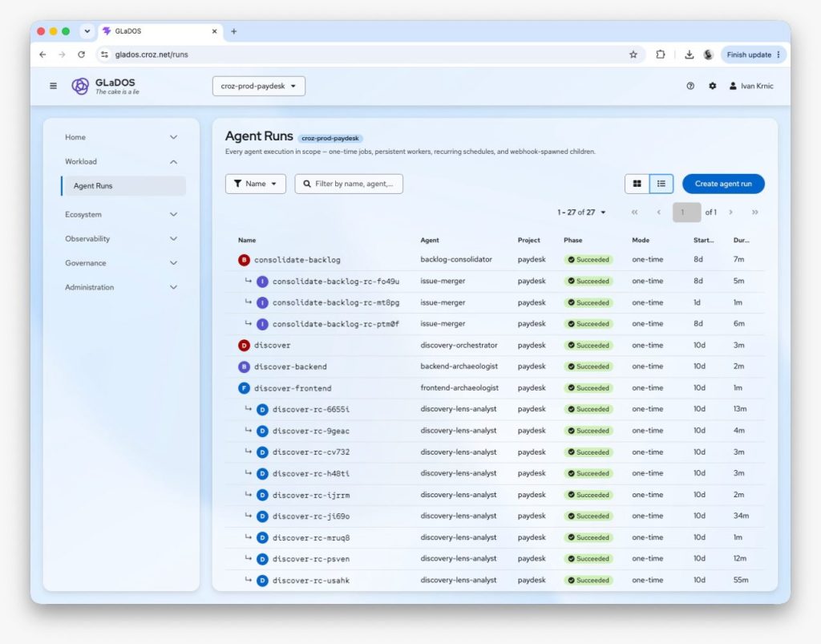This screenshot has width=821, height=644.
Task: Open the discover-rc-psven run
Action: point(311,559)
